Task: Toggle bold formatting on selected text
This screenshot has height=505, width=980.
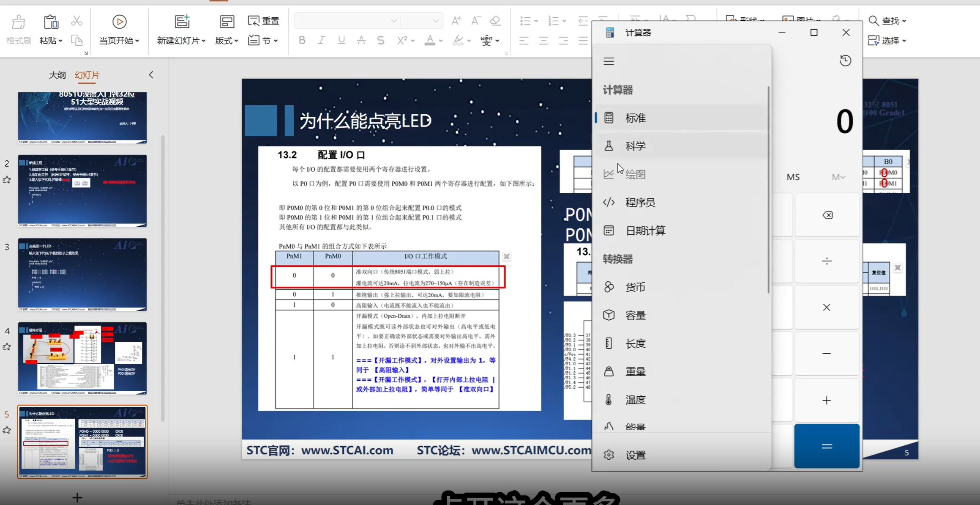Action: coord(301,40)
